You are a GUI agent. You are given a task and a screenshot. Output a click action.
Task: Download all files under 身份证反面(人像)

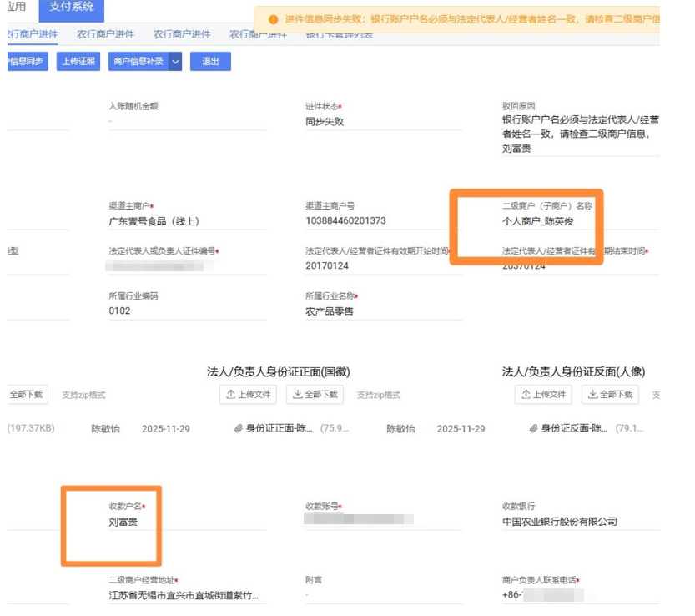point(611,395)
